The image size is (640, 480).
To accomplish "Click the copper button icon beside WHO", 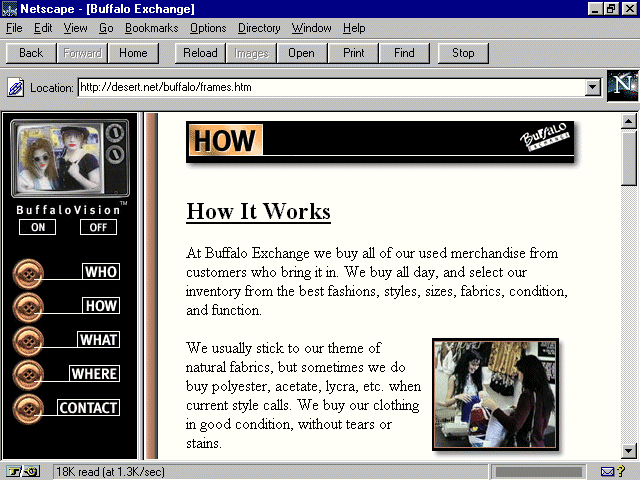I will [28, 273].
